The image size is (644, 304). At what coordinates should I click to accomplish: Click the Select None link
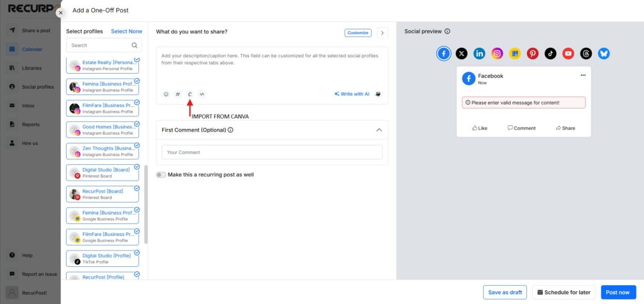pos(126,31)
